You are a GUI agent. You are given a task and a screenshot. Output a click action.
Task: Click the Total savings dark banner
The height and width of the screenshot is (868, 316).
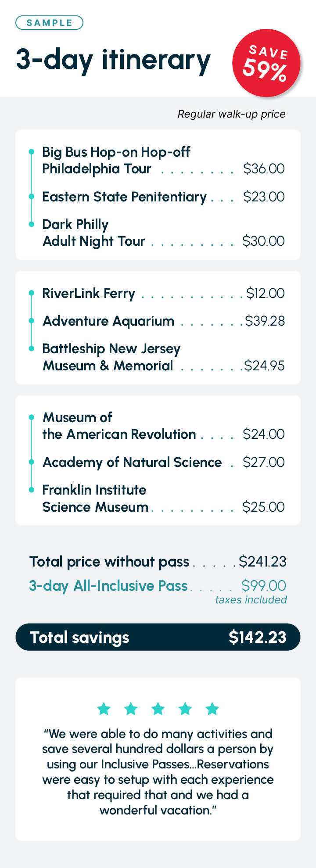(158, 637)
